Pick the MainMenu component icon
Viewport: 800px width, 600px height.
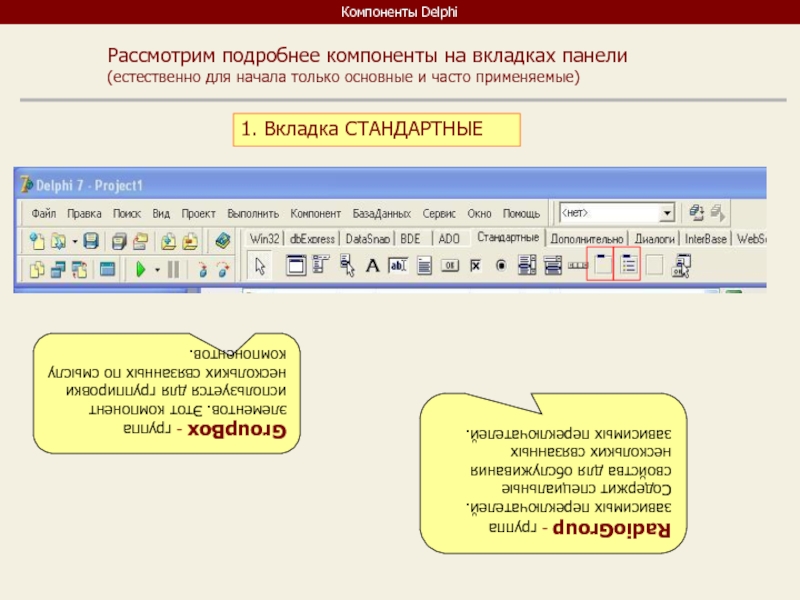[295, 266]
